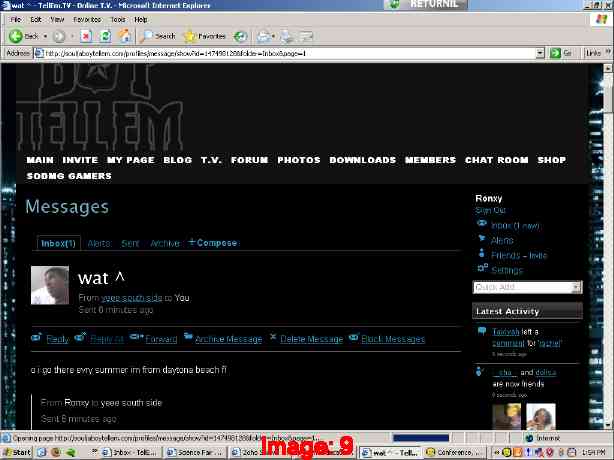The height and width of the screenshot is (460, 614).
Task: Open the Help menu
Action: click(141, 20)
